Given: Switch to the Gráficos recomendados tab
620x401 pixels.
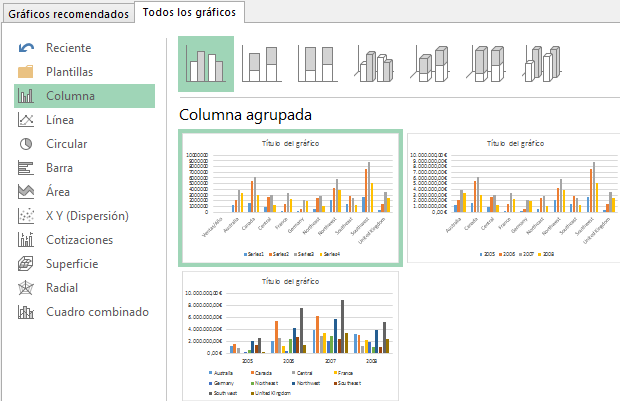Looking at the screenshot, I should tap(66, 14).
